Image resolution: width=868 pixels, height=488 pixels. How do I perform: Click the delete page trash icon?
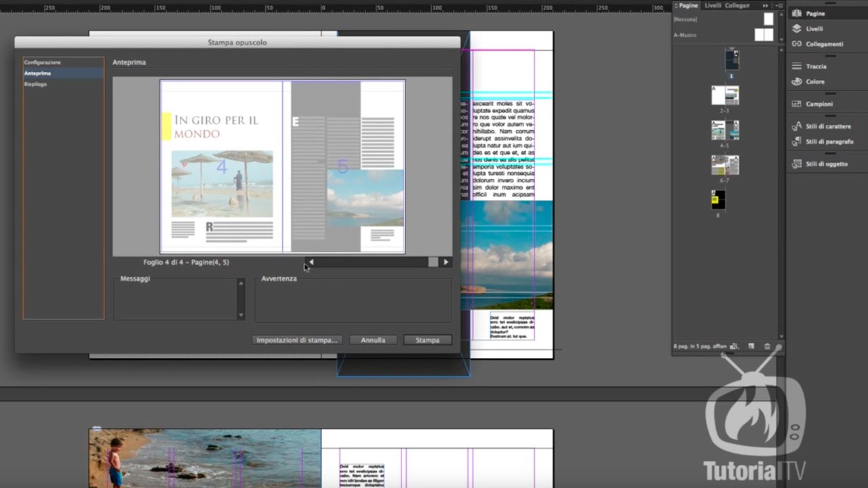click(768, 346)
